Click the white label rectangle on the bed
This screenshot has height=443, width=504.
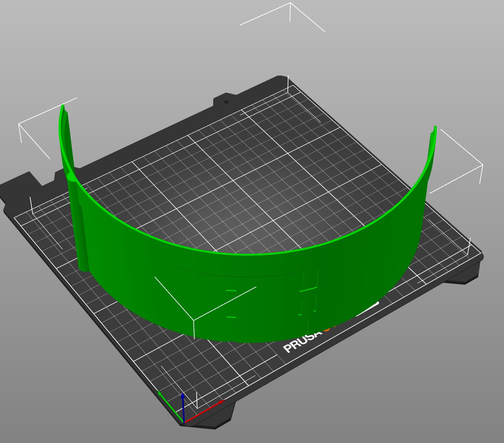367,309
